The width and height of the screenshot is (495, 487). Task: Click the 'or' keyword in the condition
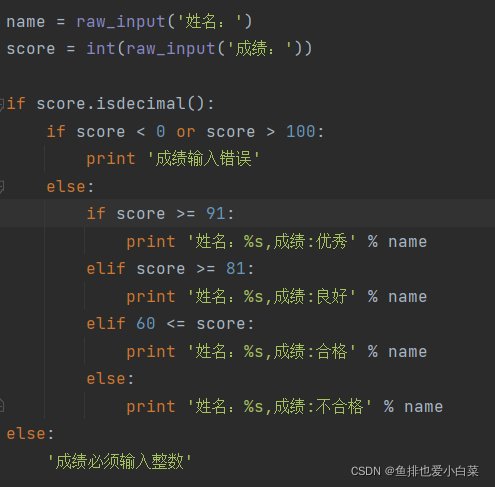(186, 132)
